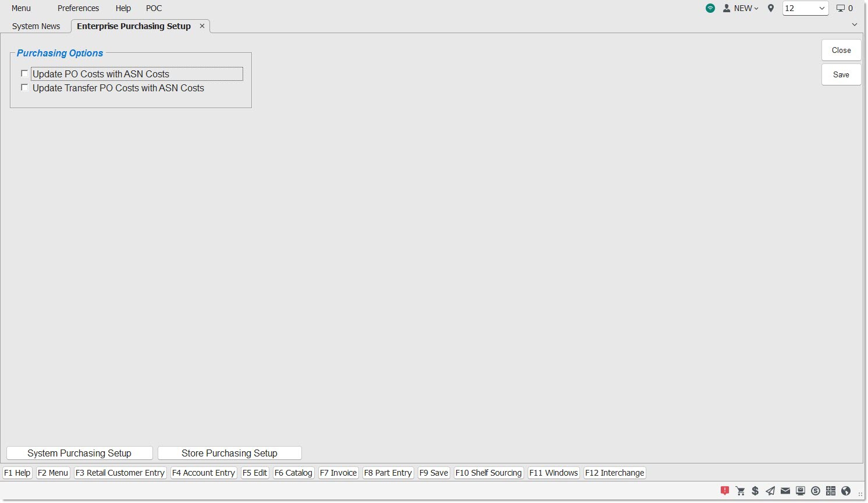This screenshot has width=868, height=503.
Task: Check Update Transfer PO Costs with ASN Costs
Action: point(24,88)
